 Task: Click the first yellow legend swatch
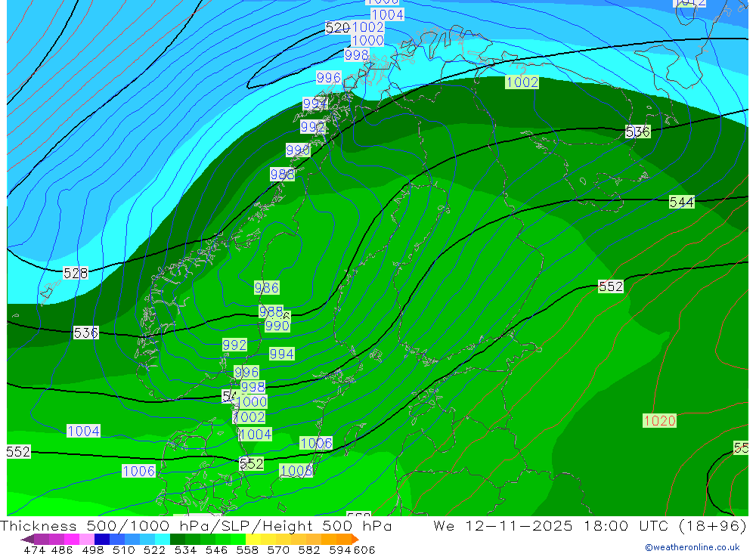tap(253, 539)
